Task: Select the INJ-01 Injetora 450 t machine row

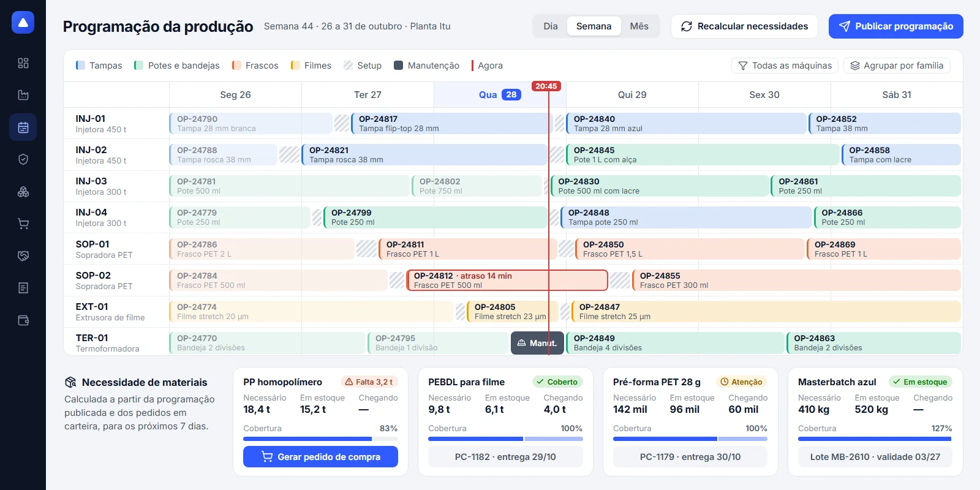Action: (116, 124)
